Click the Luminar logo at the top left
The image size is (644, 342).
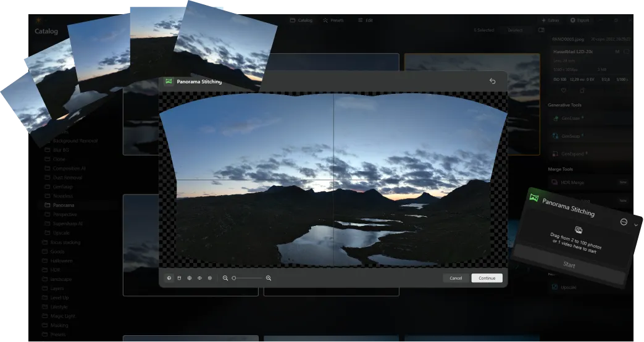tap(39, 20)
